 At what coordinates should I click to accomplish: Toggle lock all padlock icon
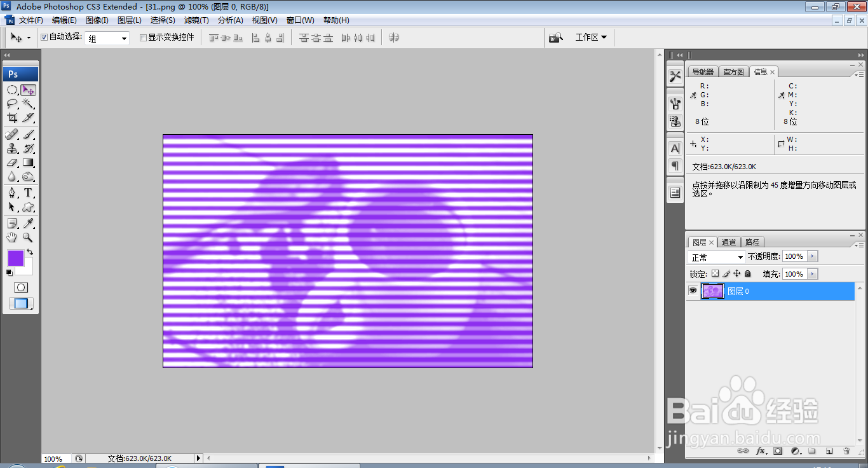tap(747, 273)
